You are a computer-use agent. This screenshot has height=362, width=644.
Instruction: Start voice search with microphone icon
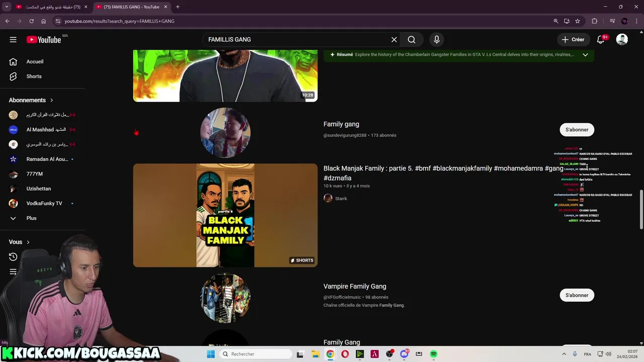[x=436, y=40]
